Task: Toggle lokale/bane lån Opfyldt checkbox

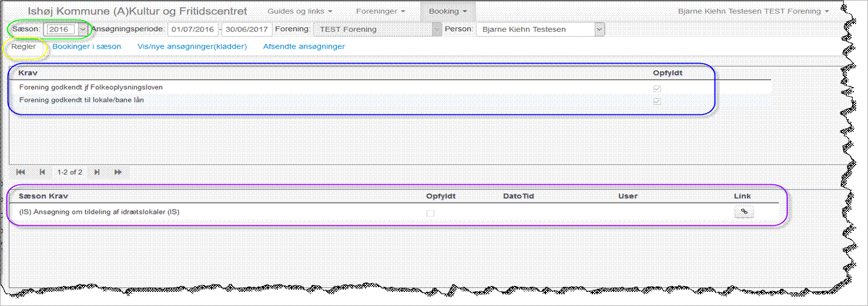Action: (658, 102)
